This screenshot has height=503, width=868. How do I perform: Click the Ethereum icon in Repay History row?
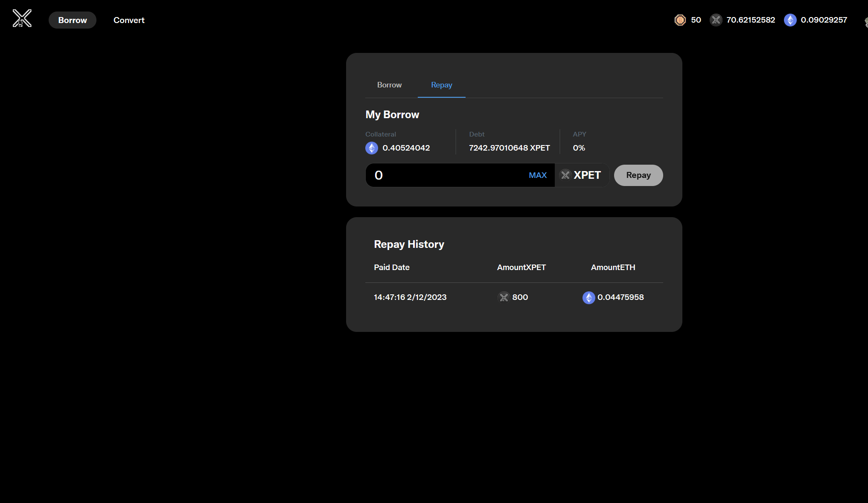point(588,297)
